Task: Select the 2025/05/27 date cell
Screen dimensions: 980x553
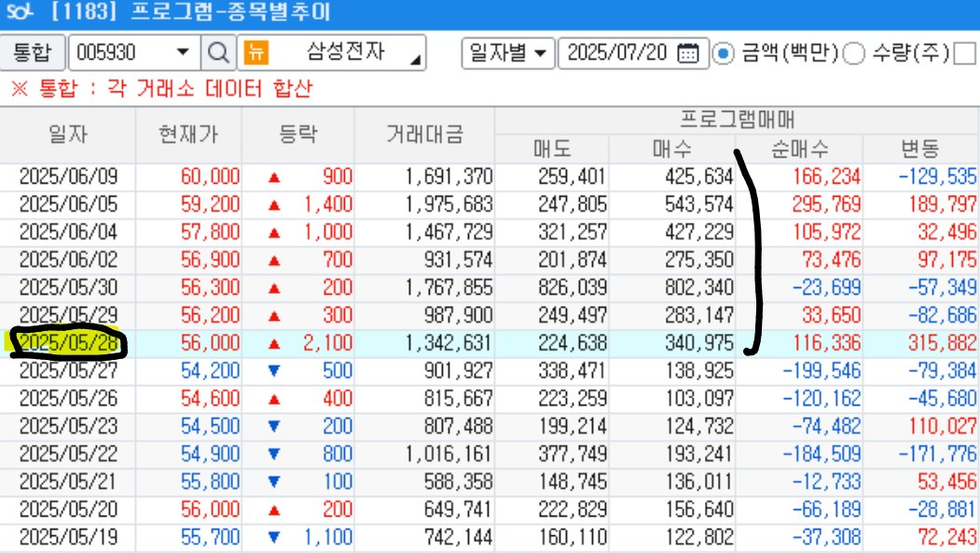Action: [68, 370]
